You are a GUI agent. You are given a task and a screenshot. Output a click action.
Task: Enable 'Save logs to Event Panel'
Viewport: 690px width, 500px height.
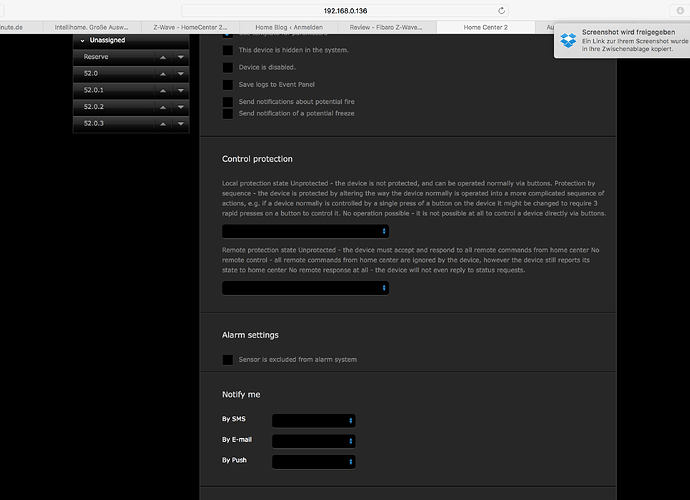coord(228,85)
